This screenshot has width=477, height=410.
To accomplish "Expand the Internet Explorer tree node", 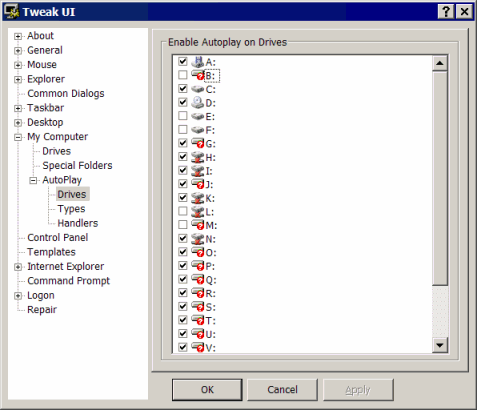I will tap(18, 267).
